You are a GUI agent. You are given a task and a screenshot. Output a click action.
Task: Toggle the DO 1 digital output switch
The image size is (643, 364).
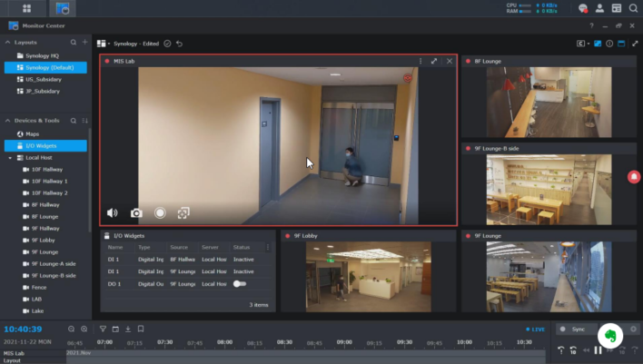240,284
